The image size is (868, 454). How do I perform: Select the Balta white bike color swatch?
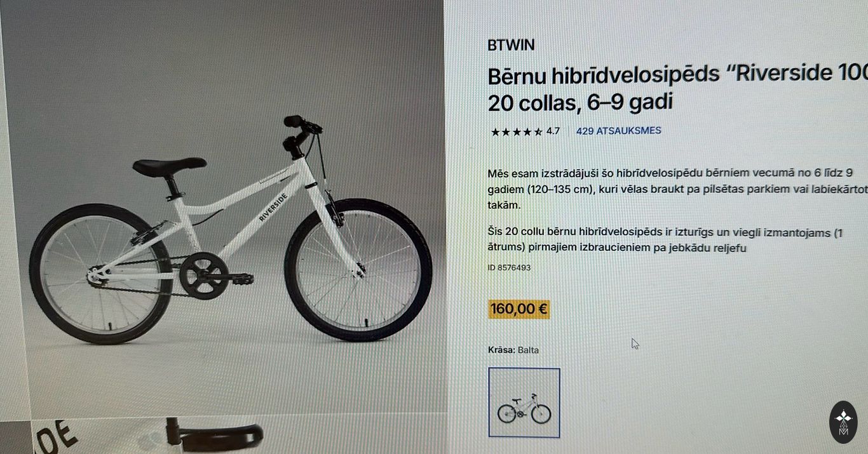pyautogui.click(x=524, y=403)
